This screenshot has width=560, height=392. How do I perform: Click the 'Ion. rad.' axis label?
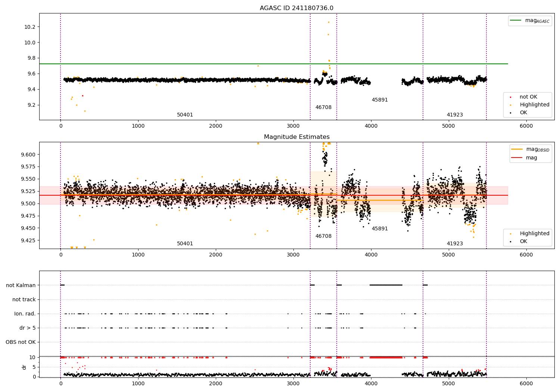pyautogui.click(x=25, y=314)
